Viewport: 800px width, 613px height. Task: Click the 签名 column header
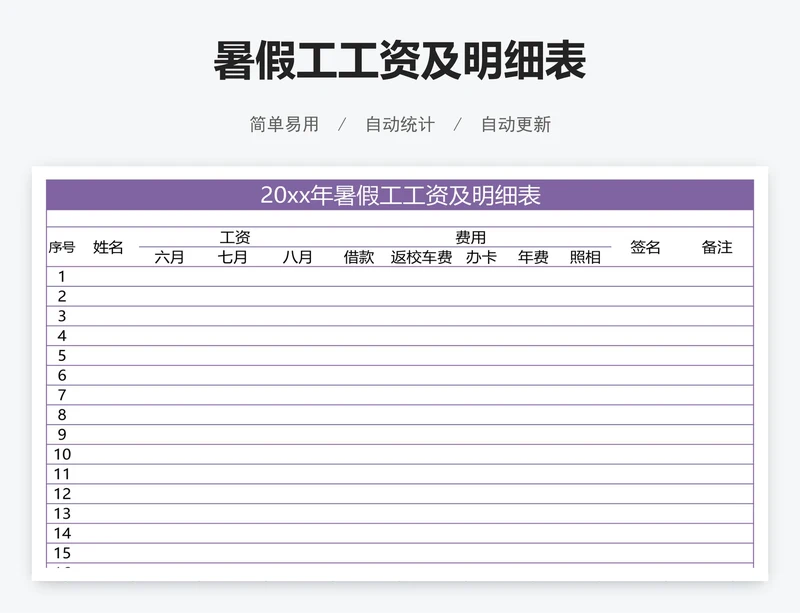tap(648, 245)
